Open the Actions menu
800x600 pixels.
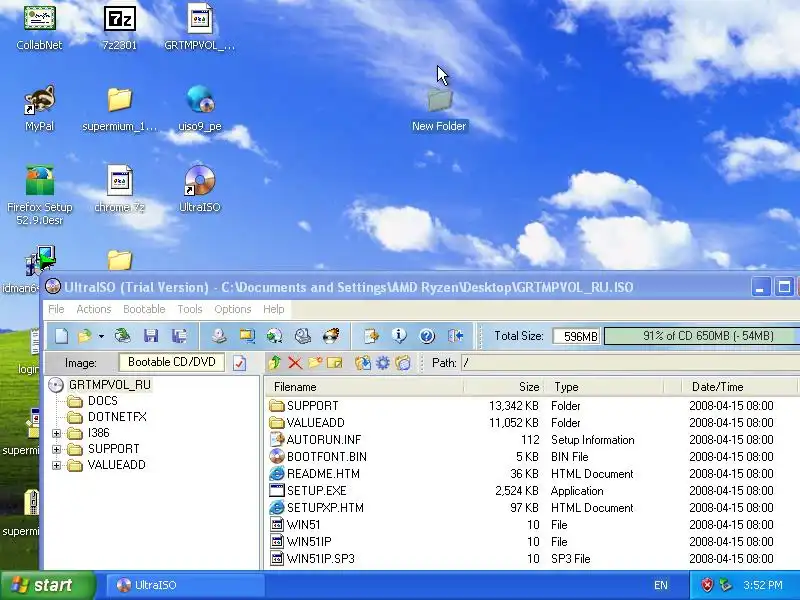(94, 309)
